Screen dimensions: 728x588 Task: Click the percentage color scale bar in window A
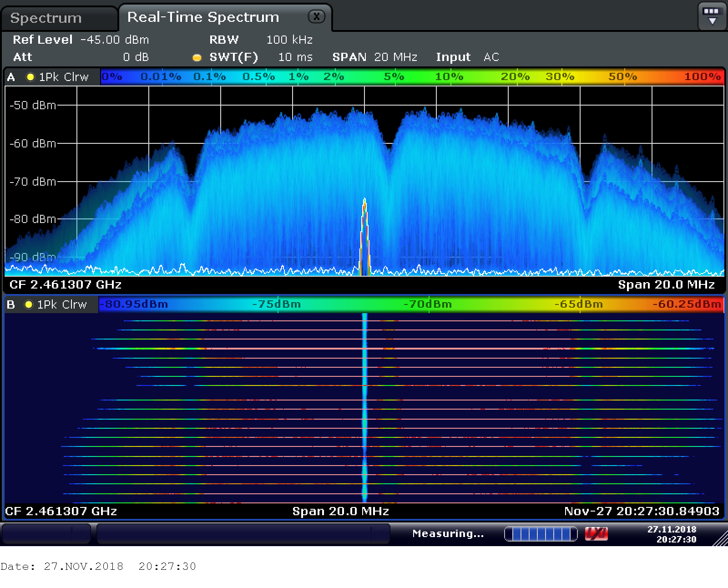[x=412, y=77]
